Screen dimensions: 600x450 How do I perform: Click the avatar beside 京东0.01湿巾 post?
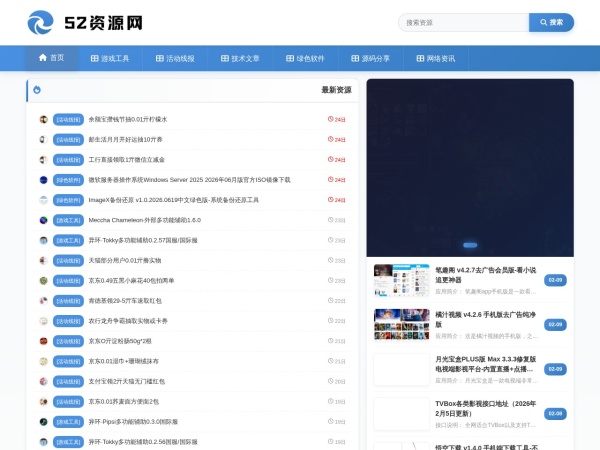44,361
